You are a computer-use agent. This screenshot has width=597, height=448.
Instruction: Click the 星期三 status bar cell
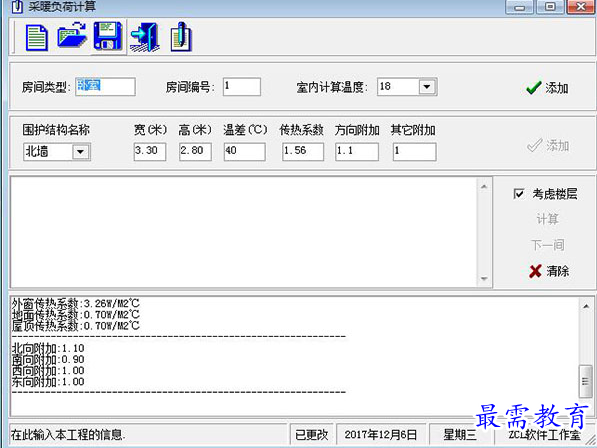(460, 434)
